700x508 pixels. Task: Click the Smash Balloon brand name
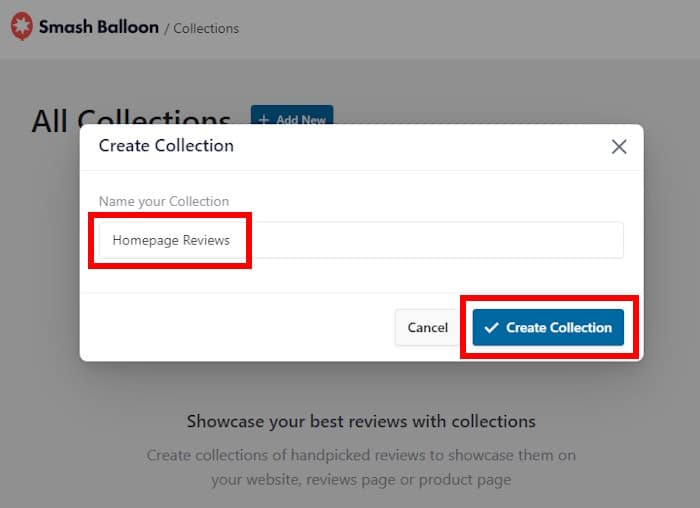point(98,27)
